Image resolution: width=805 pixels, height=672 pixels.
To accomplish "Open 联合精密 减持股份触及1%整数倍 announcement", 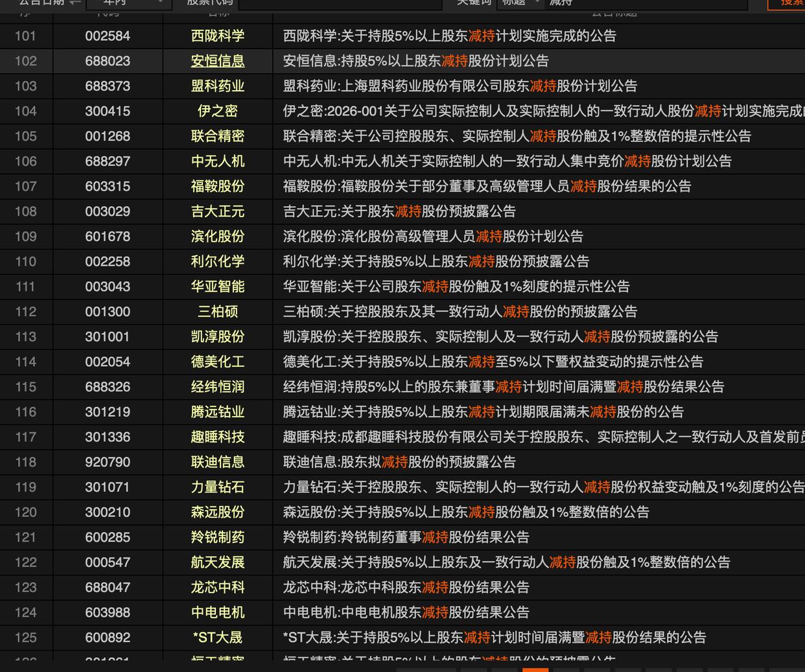I will [517, 136].
